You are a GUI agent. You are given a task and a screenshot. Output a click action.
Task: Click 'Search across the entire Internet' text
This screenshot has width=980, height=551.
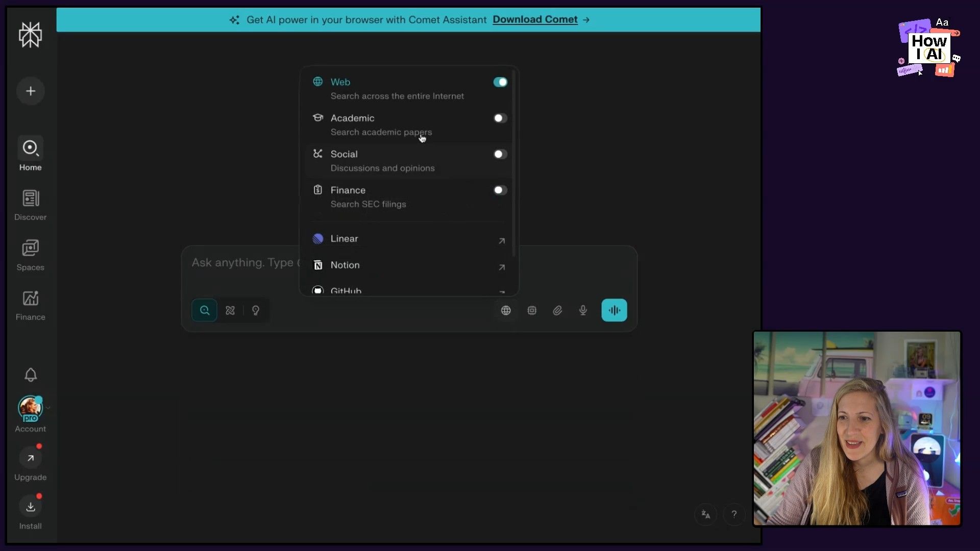(397, 96)
